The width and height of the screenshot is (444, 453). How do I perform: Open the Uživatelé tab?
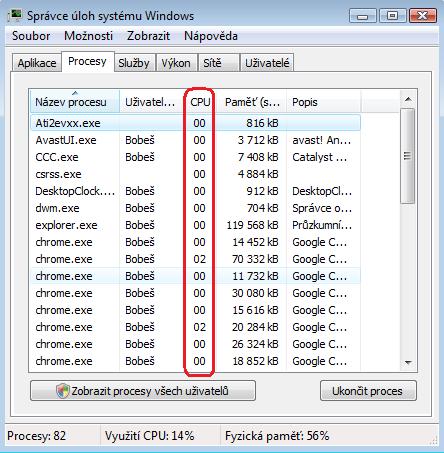click(267, 63)
